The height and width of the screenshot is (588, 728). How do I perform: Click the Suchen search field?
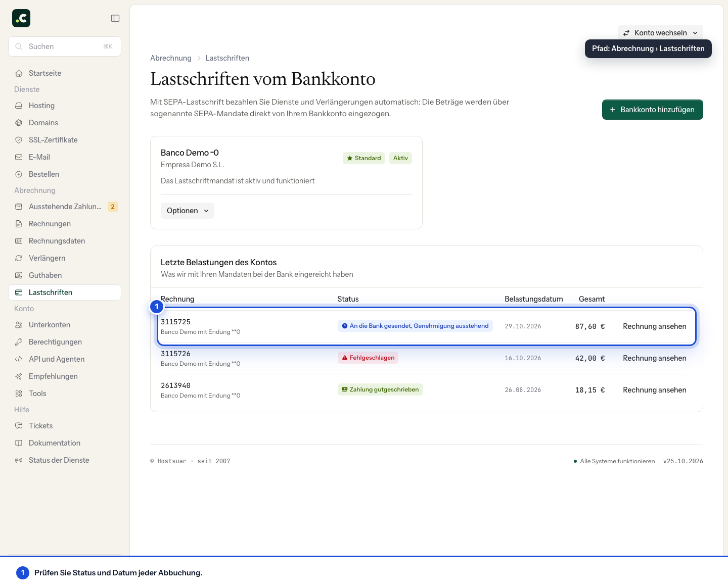(x=65, y=46)
